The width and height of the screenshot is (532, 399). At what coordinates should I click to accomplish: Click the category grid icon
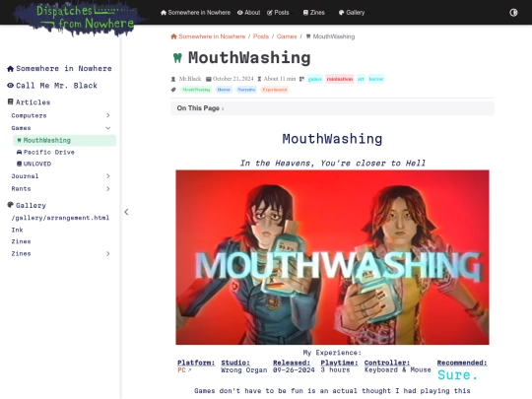(301, 79)
